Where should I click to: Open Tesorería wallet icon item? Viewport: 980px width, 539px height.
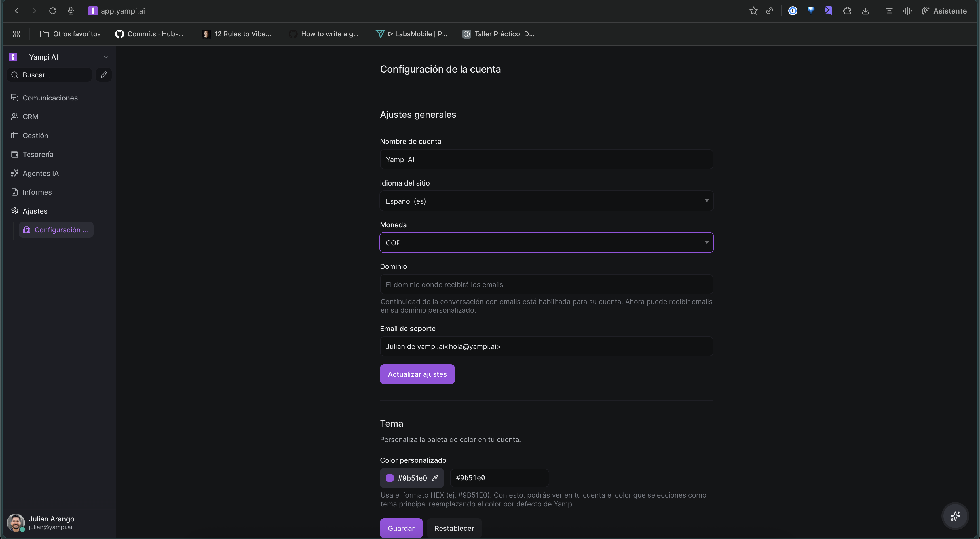15,154
